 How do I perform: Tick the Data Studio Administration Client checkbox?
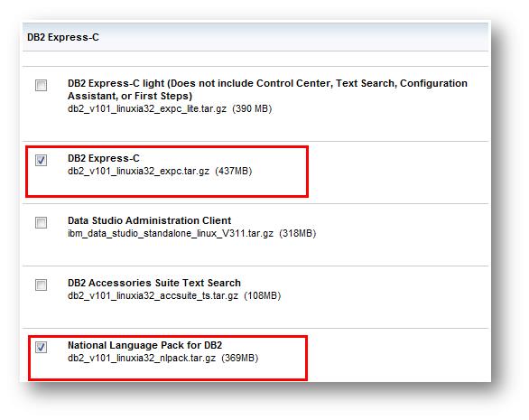click(x=42, y=222)
